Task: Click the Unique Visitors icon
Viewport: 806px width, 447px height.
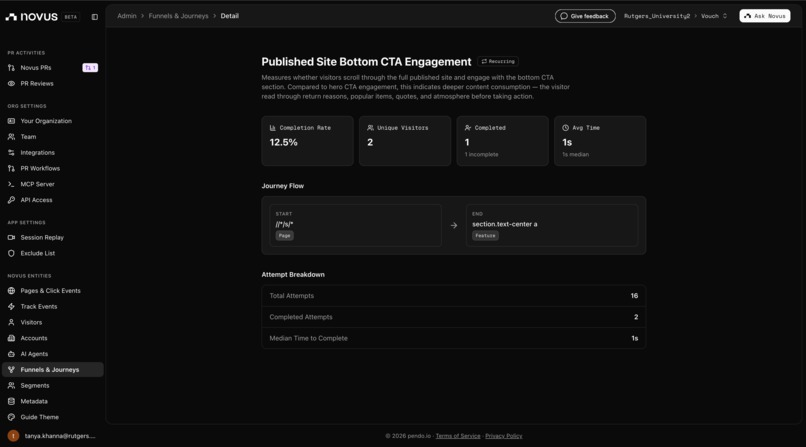Action: 370,128
